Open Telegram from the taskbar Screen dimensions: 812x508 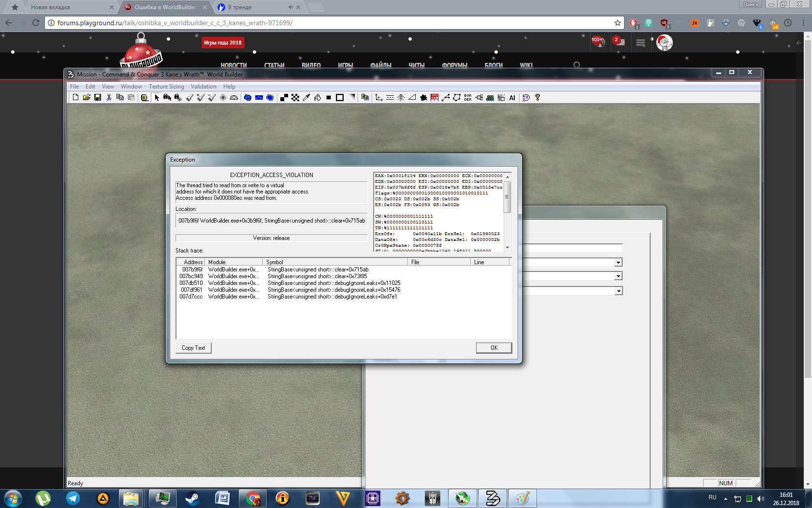coord(73,498)
